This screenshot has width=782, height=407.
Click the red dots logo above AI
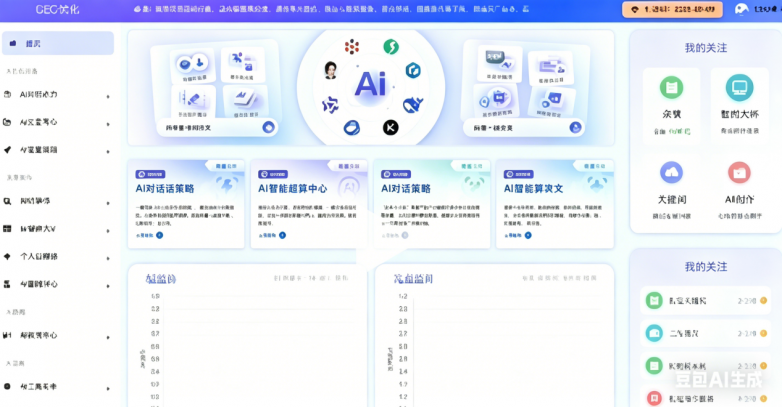tap(352, 46)
